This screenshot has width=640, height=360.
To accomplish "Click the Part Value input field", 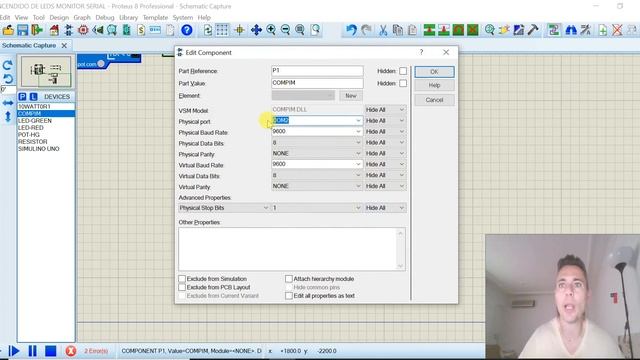I will tap(317, 83).
